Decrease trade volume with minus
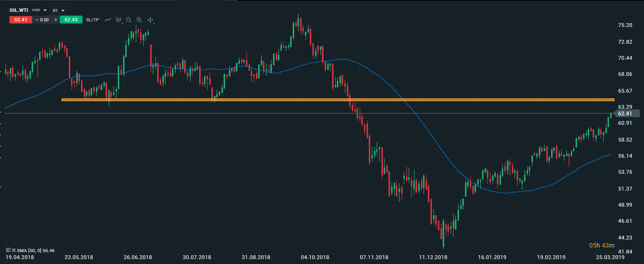644x264 pixels. point(37,20)
